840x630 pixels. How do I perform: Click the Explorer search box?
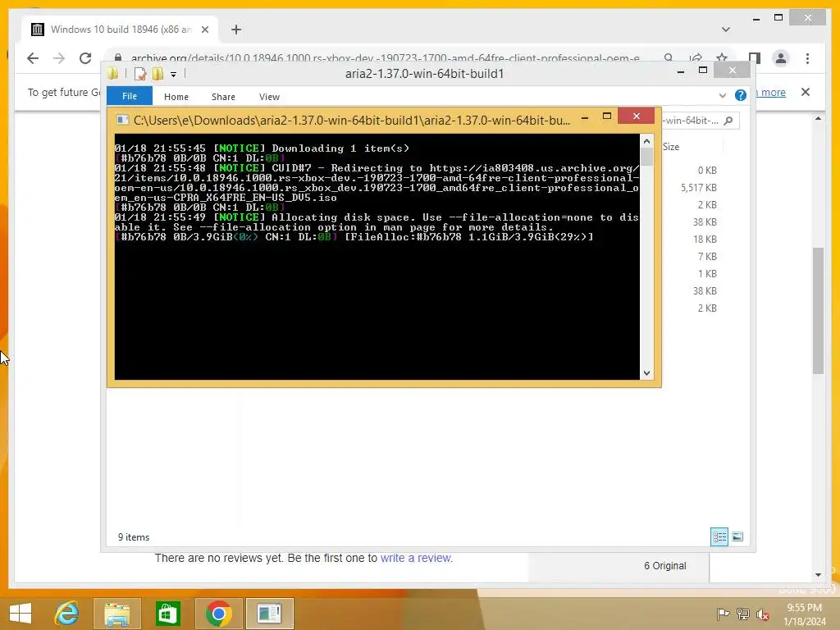[701, 121]
